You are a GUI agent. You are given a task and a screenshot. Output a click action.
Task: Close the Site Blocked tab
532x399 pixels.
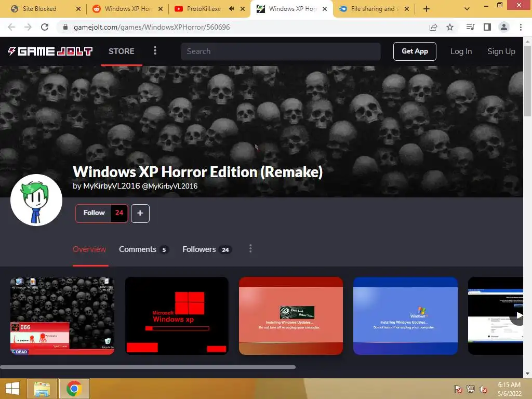(78, 9)
